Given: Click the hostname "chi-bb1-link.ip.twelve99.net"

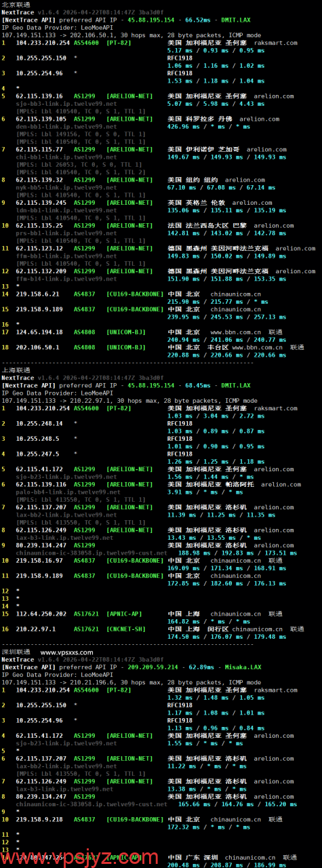Looking at the screenshot, I should 66,157.
